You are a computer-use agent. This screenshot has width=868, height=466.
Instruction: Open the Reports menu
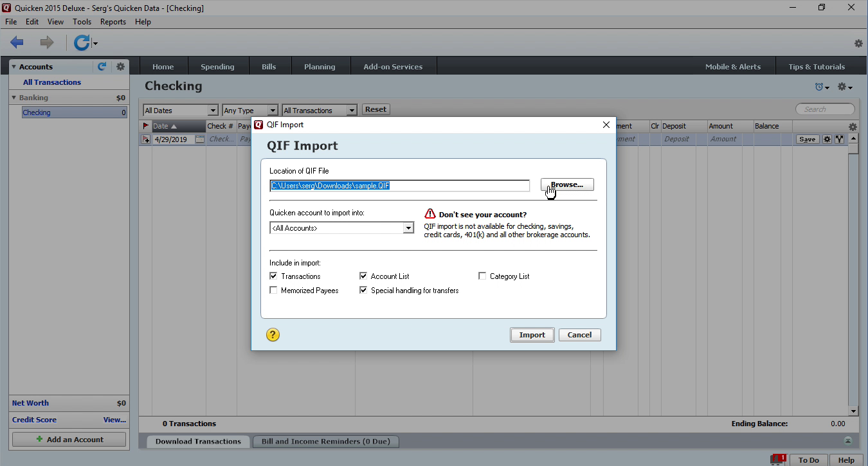113,22
